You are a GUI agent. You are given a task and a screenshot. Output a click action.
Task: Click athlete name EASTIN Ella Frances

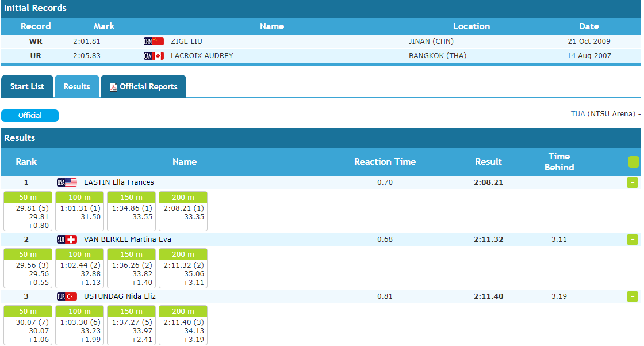pyautogui.click(x=119, y=182)
